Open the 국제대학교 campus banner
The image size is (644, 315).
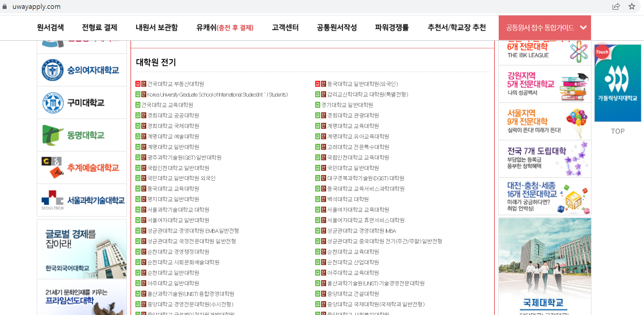pyautogui.click(x=545, y=266)
